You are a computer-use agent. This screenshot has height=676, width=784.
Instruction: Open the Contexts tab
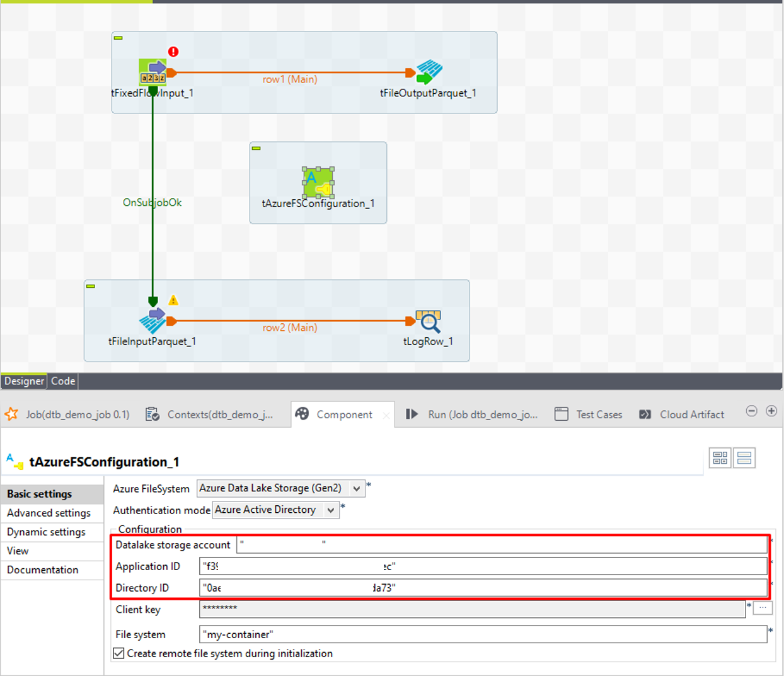click(210, 414)
